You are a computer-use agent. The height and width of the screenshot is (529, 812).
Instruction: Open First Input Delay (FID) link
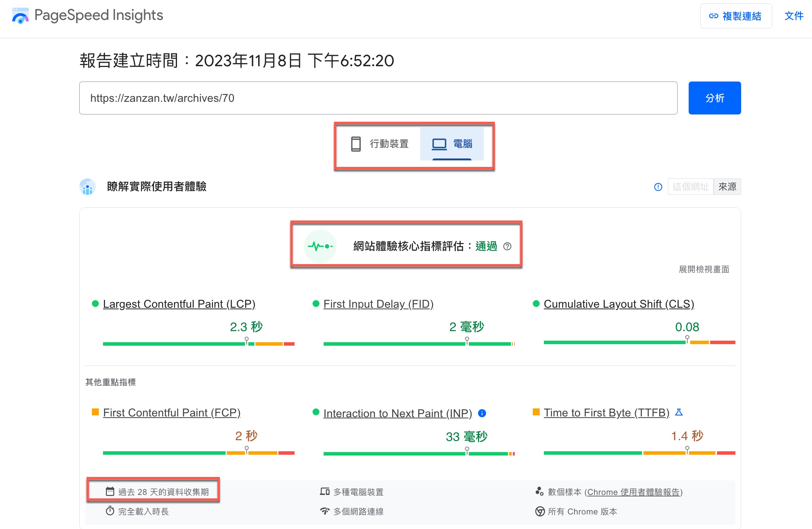[378, 304]
